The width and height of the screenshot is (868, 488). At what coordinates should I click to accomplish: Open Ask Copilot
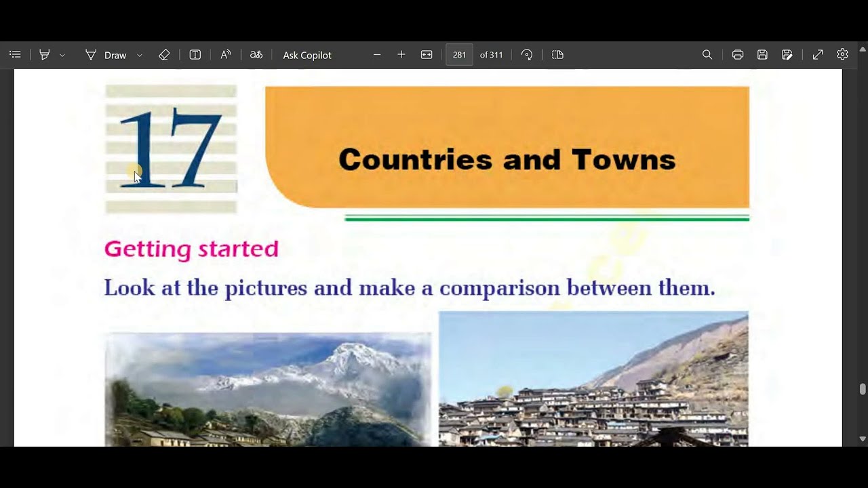pyautogui.click(x=307, y=55)
